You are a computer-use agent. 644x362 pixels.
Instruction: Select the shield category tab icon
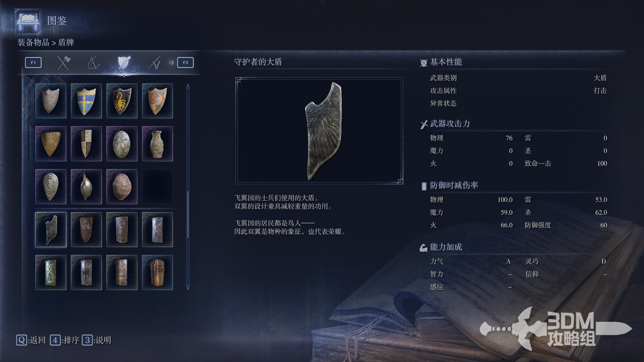click(124, 62)
